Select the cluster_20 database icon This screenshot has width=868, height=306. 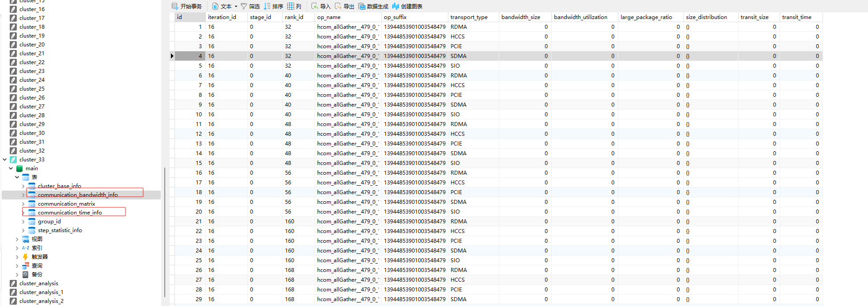click(13, 45)
